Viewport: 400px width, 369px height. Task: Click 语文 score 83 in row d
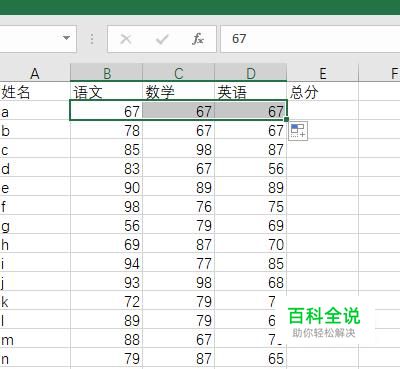pos(107,167)
